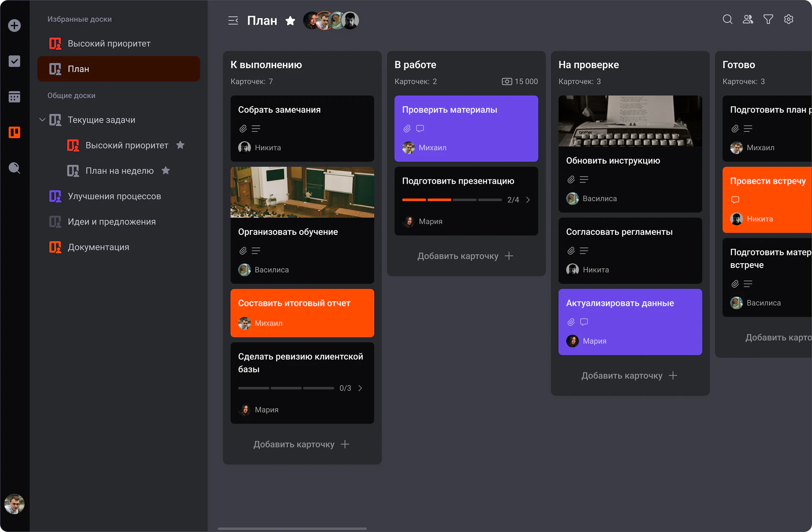The image size is (812, 532).
Task: Open card Провести встречу
Action: (x=767, y=200)
